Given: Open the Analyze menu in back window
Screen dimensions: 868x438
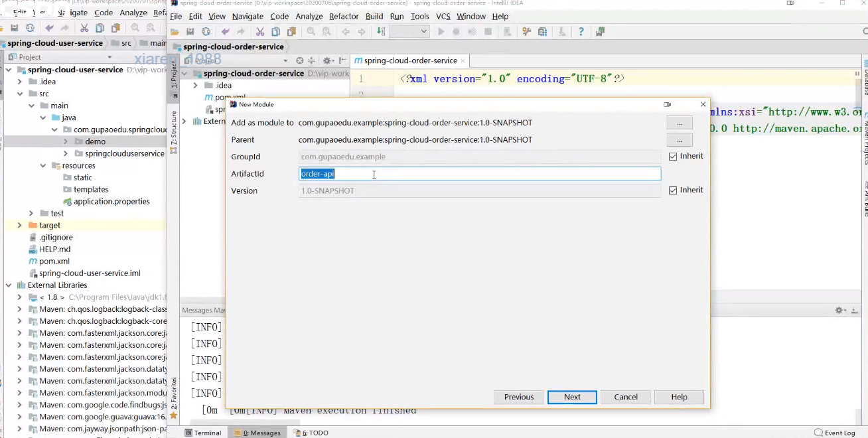Looking at the screenshot, I should [x=133, y=13].
